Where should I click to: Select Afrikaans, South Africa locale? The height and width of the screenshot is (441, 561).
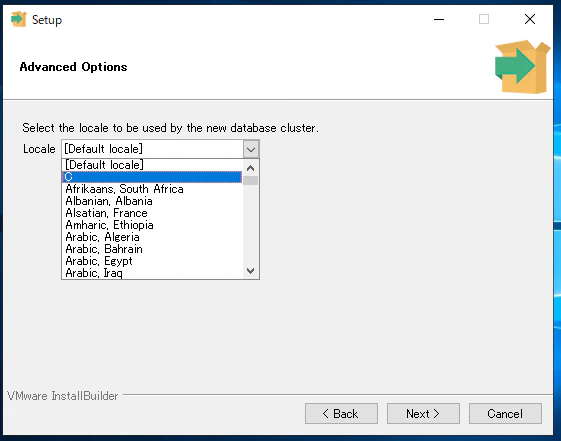tap(152, 189)
